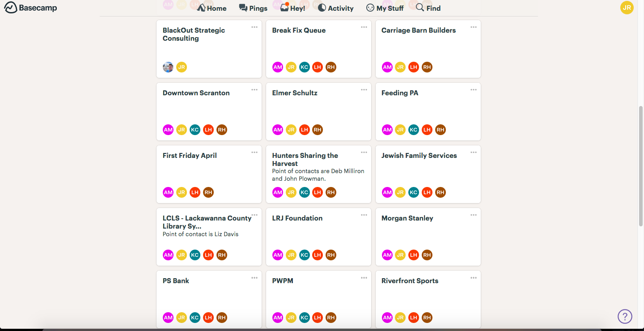Click the KC avatar on Elmer Schultz row's Downtown Scranton card

point(195,130)
